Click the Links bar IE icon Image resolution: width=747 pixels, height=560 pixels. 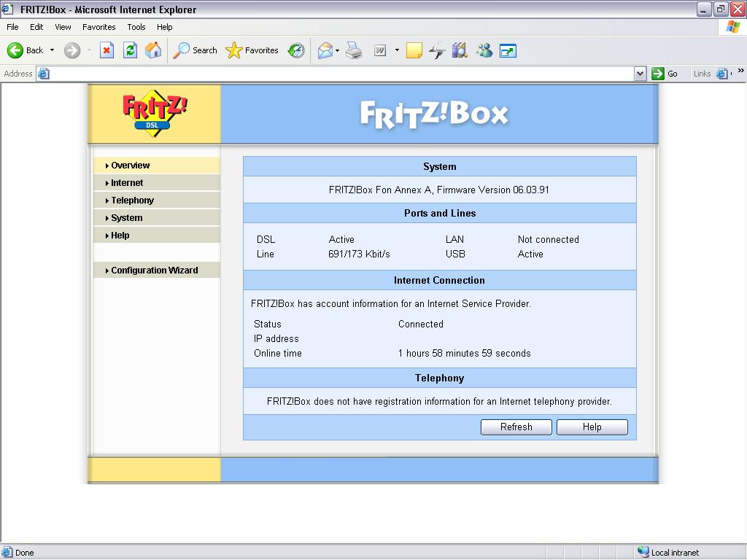722,74
